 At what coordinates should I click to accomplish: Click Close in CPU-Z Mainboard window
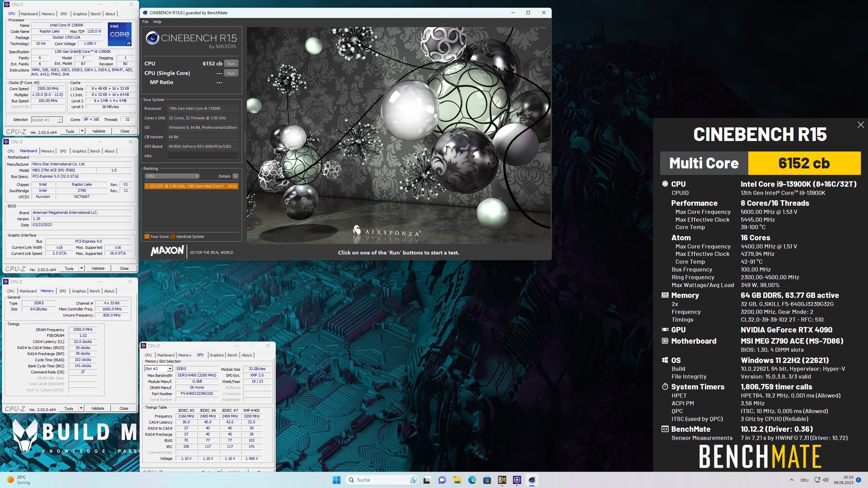click(x=124, y=268)
